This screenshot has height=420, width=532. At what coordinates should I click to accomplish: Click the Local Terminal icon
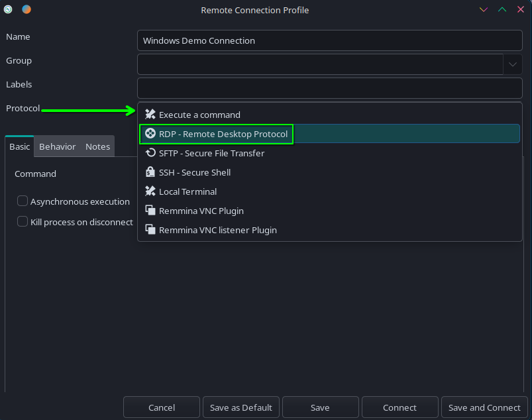point(150,191)
